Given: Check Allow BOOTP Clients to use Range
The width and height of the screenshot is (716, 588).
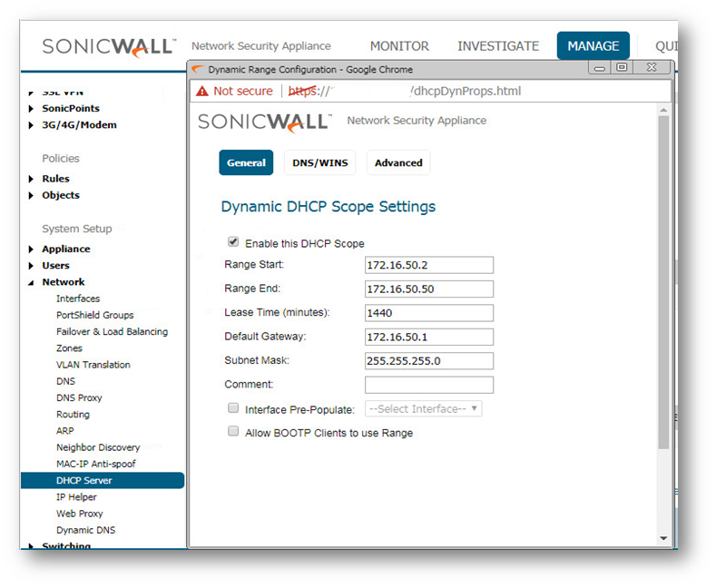Looking at the screenshot, I should coord(233,432).
